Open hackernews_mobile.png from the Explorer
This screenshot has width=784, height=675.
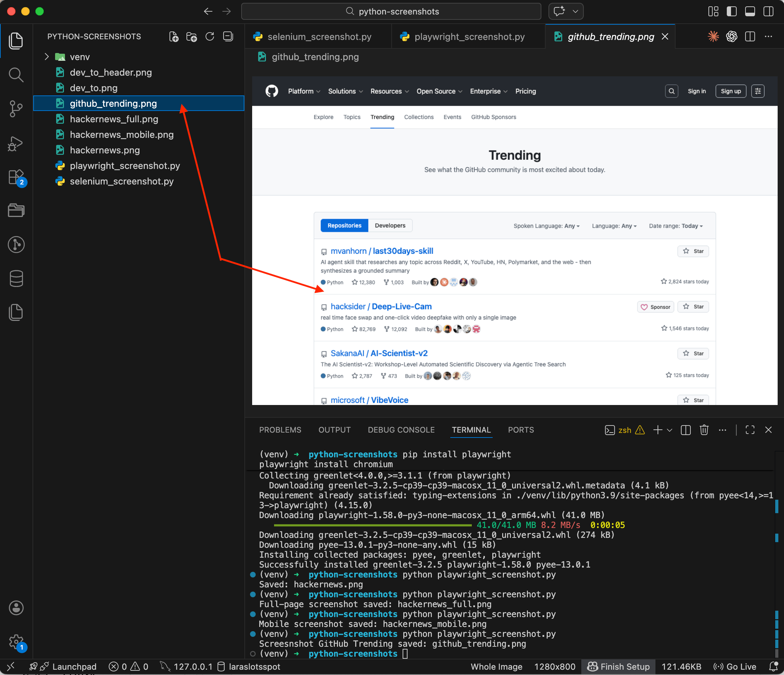(x=121, y=134)
